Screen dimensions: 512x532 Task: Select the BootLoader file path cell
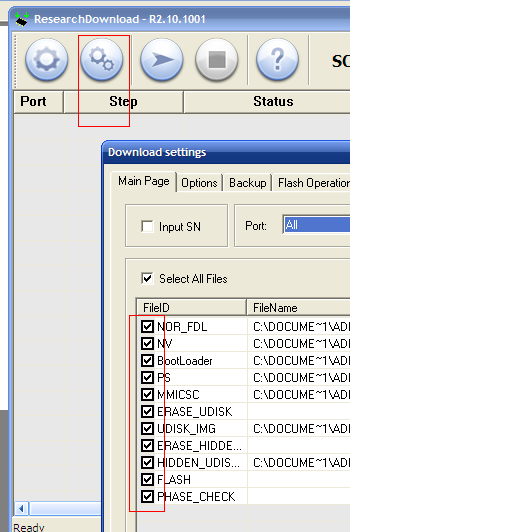299,361
